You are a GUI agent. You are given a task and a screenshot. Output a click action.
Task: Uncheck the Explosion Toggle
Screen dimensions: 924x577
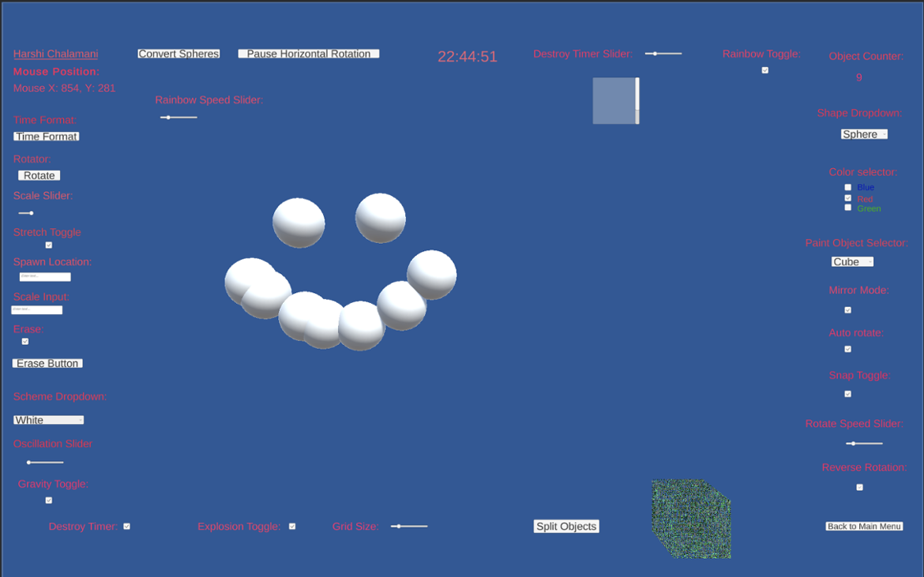tap(291, 526)
